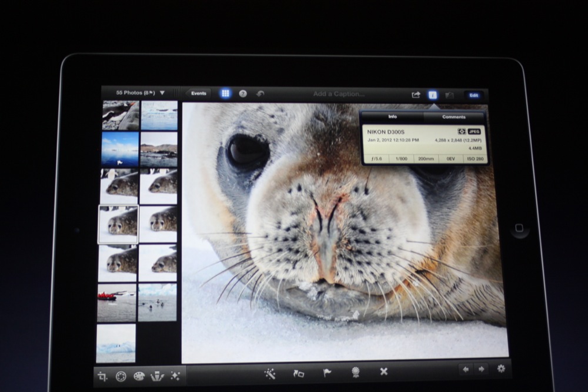Go back to Events
Image resolution: width=588 pixels, height=392 pixels.
point(198,94)
